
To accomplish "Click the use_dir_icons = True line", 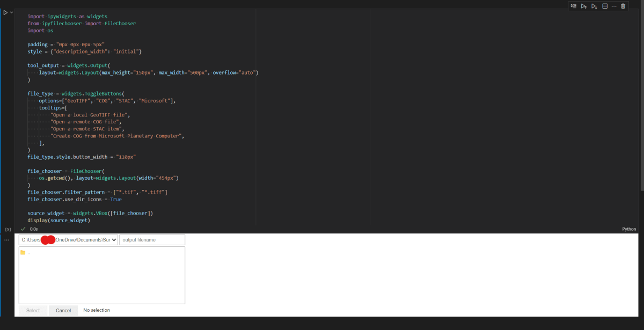I will click(x=75, y=199).
